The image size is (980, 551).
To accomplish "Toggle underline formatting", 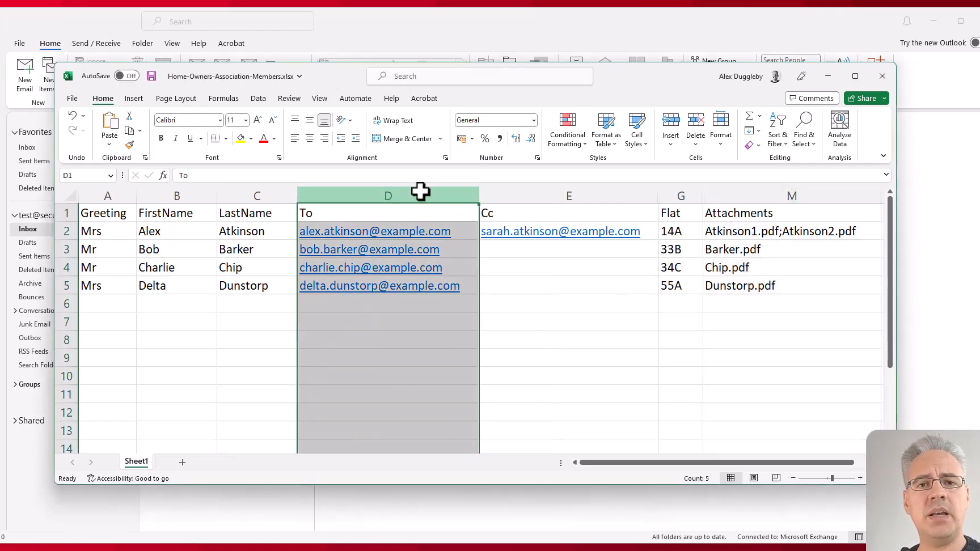I will point(190,138).
